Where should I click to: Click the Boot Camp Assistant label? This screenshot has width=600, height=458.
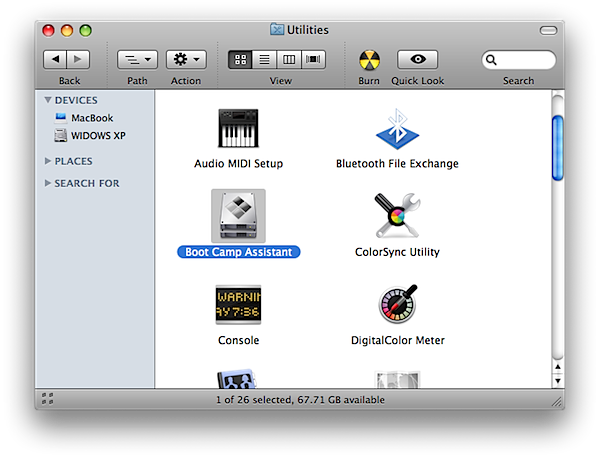click(x=238, y=252)
